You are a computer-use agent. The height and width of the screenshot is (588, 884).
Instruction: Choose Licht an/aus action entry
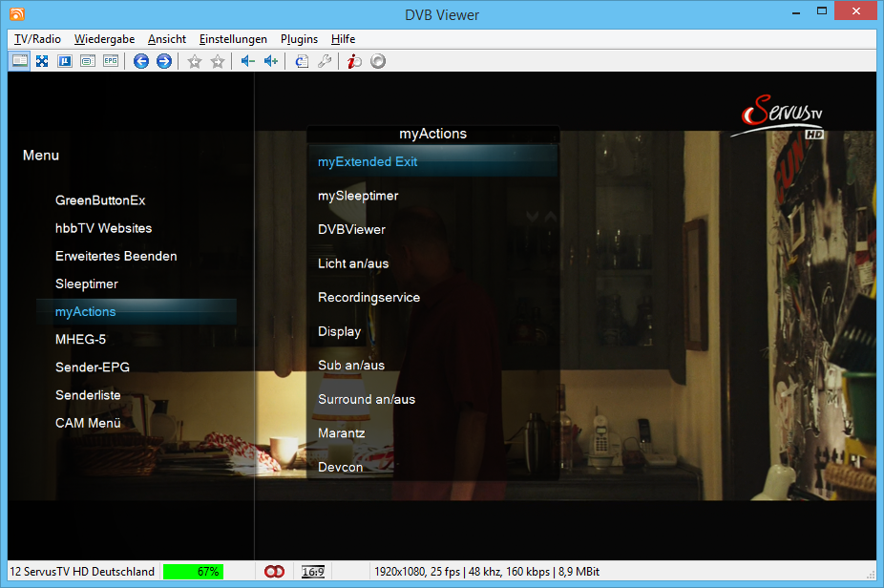(353, 263)
